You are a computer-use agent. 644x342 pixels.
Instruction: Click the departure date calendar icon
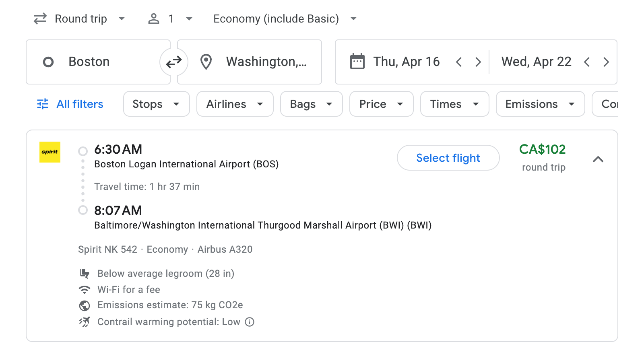(x=357, y=61)
